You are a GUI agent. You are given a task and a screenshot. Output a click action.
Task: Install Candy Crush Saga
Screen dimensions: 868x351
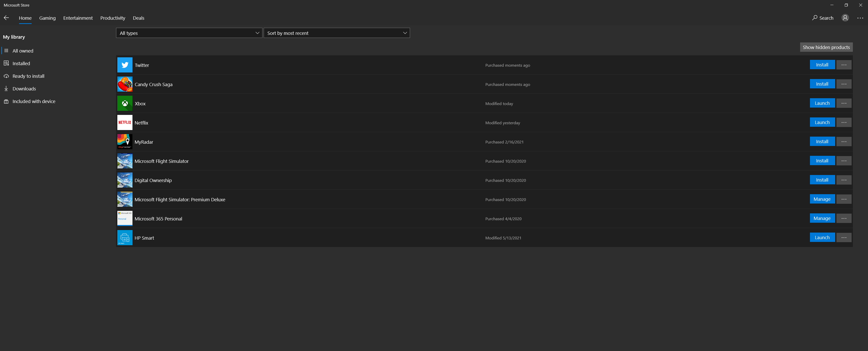pos(822,84)
